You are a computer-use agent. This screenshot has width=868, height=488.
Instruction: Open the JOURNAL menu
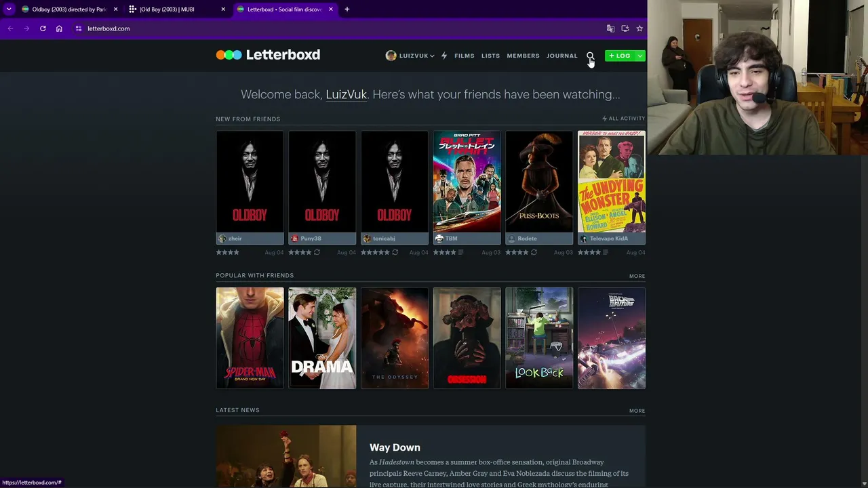[562, 56]
